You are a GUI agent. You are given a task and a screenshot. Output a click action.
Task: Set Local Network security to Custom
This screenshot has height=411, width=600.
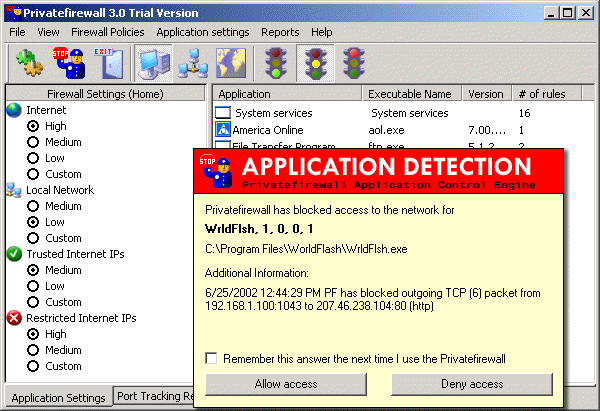pos(33,238)
